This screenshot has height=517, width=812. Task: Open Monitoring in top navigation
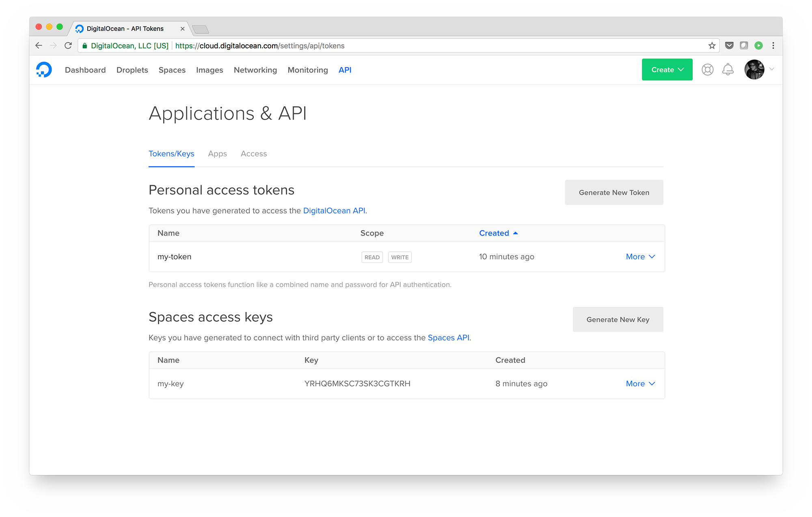pos(308,70)
